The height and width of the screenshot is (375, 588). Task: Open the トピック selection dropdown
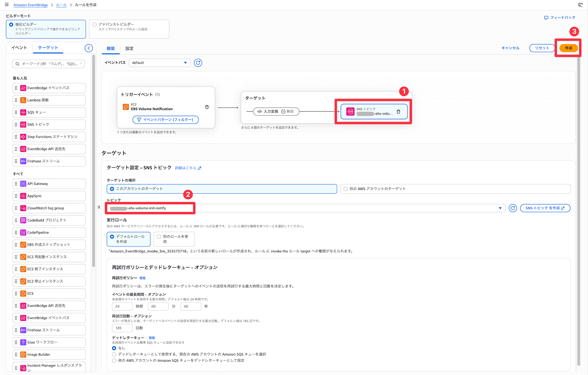click(x=306, y=208)
